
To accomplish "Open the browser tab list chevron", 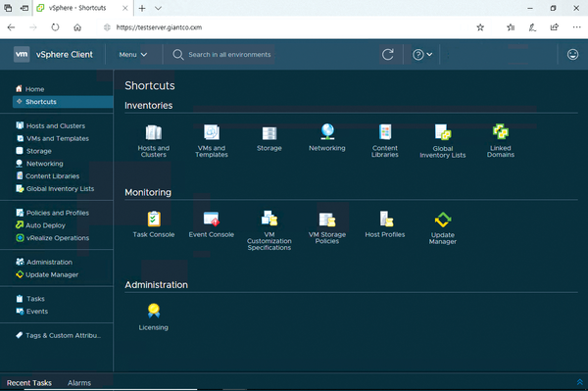I will [x=158, y=8].
